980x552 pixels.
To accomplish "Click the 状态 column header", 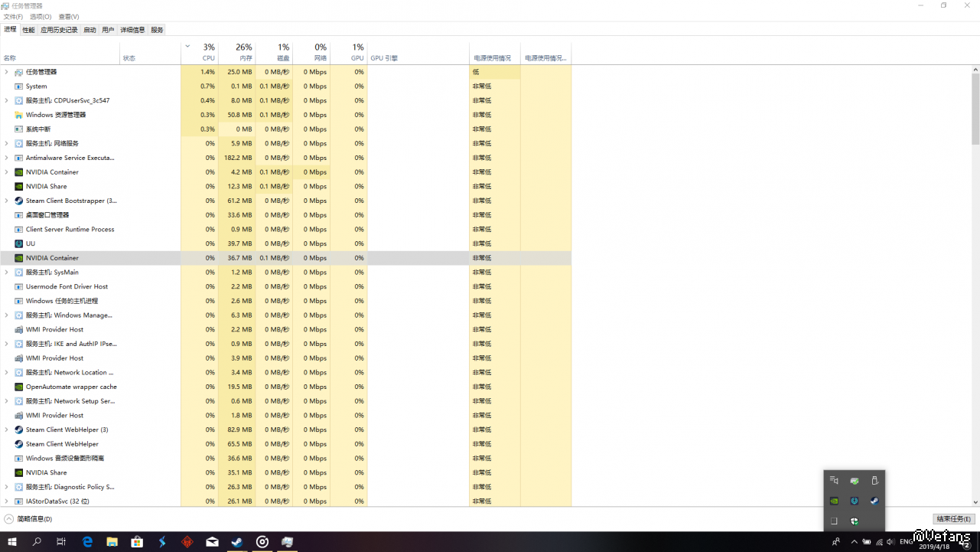I will [x=151, y=53].
